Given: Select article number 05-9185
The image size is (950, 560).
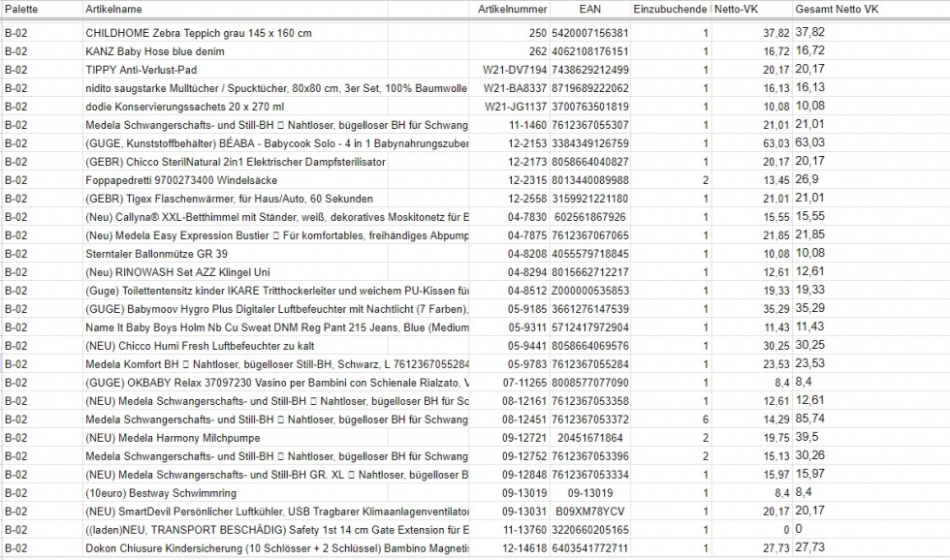Looking at the screenshot, I should [527, 309].
